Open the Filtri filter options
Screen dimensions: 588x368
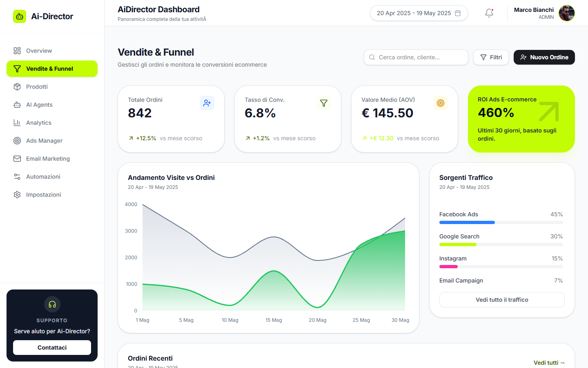[x=491, y=57]
